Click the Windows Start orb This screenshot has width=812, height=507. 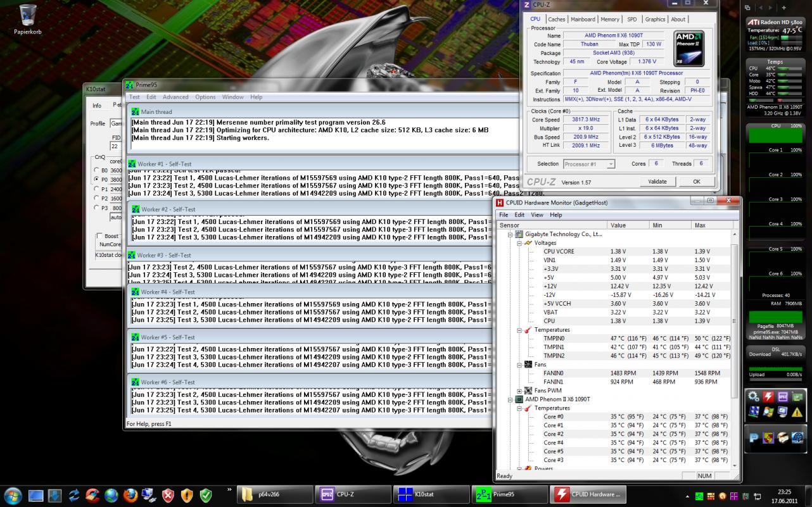coord(13,495)
